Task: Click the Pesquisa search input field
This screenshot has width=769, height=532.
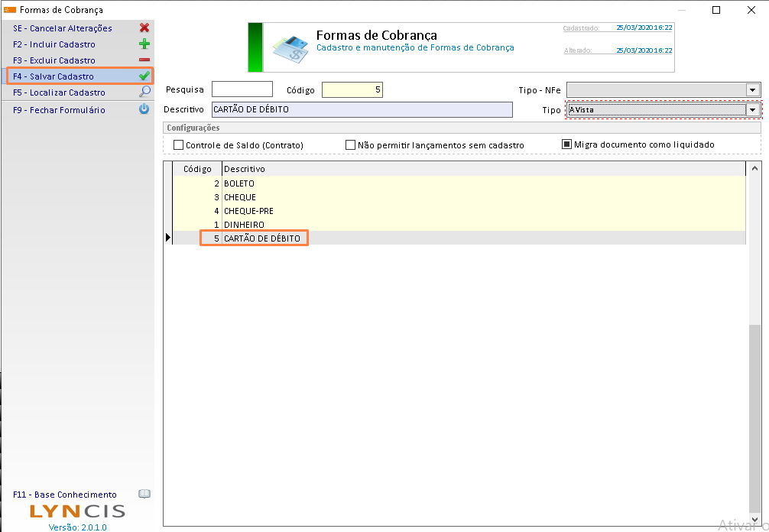Action: click(242, 89)
